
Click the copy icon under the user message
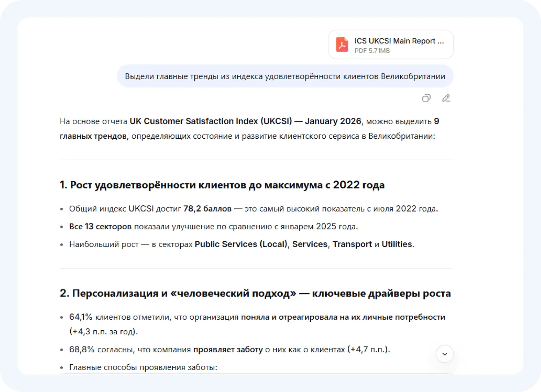[x=426, y=98]
